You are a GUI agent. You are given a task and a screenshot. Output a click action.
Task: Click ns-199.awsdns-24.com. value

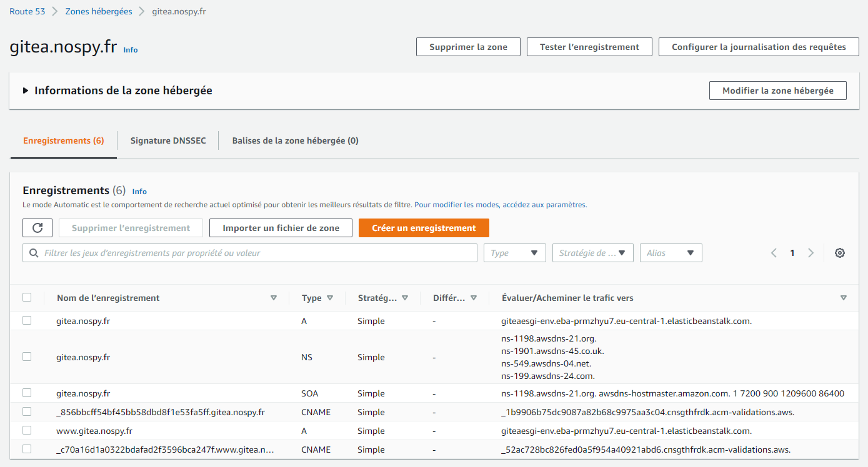[x=548, y=376]
